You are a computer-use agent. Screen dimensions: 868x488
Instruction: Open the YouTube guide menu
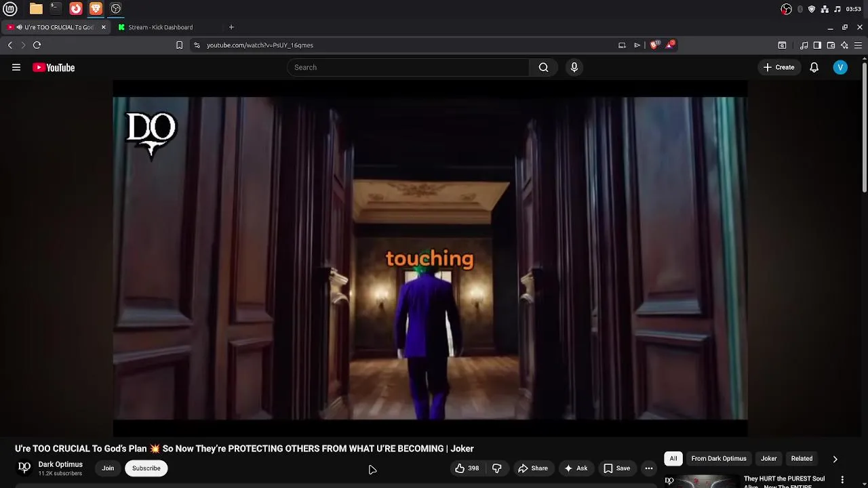16,67
